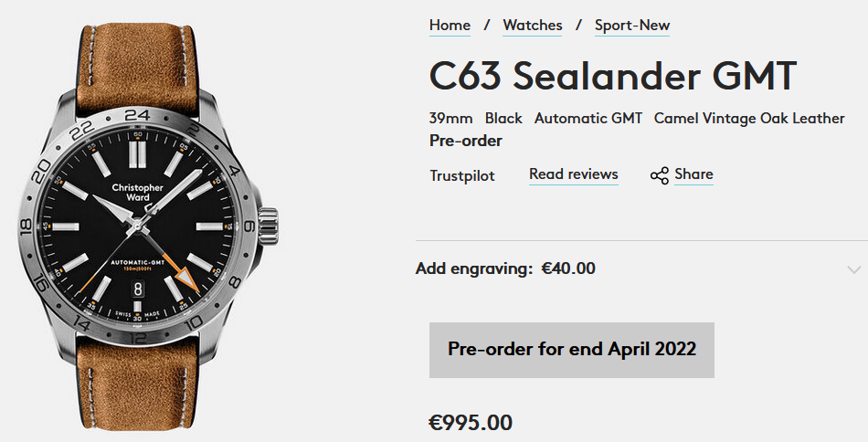The width and height of the screenshot is (868, 442).
Task: Click the €995.00 price
Action: coord(471,423)
